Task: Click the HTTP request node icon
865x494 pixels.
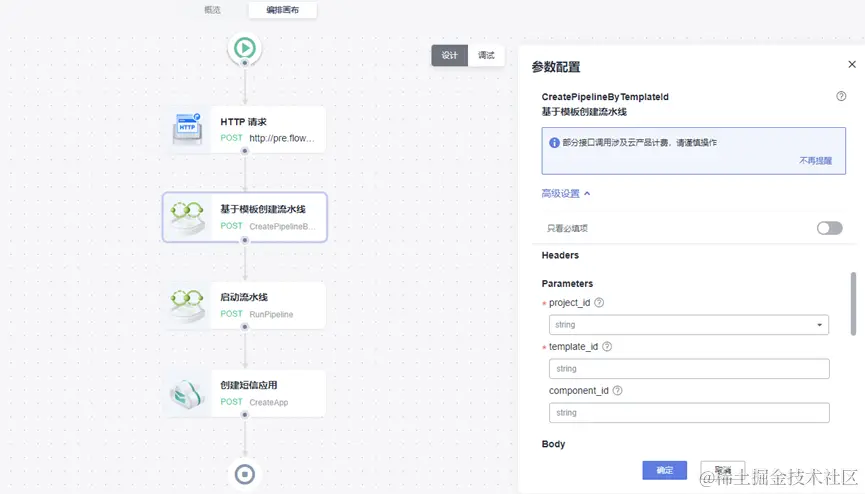Action: [188, 129]
